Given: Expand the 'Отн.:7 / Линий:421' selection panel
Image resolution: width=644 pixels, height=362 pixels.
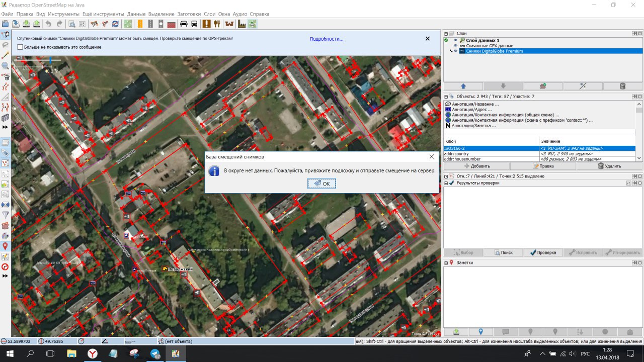Looking at the screenshot, I should pyautogui.click(x=446, y=176).
